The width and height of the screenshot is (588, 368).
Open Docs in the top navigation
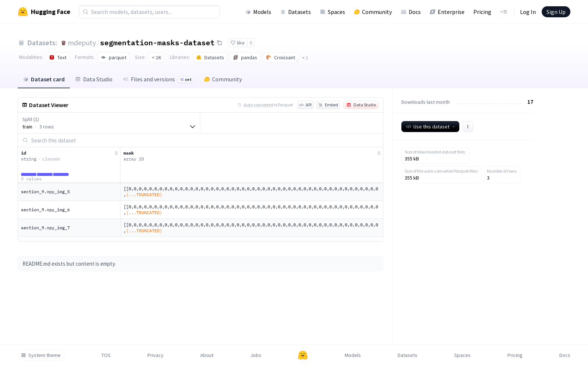[411, 12]
